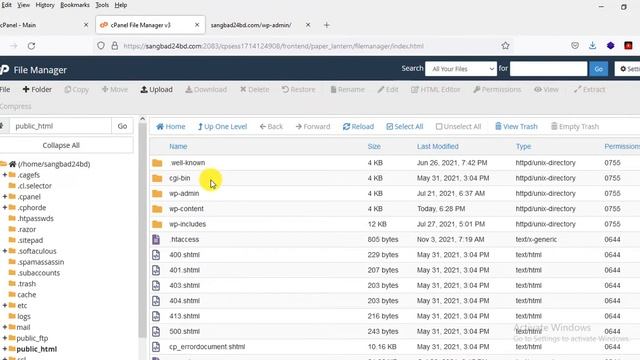
Task: Click the Copy toolbar button
Action: pyautogui.click(x=76, y=89)
